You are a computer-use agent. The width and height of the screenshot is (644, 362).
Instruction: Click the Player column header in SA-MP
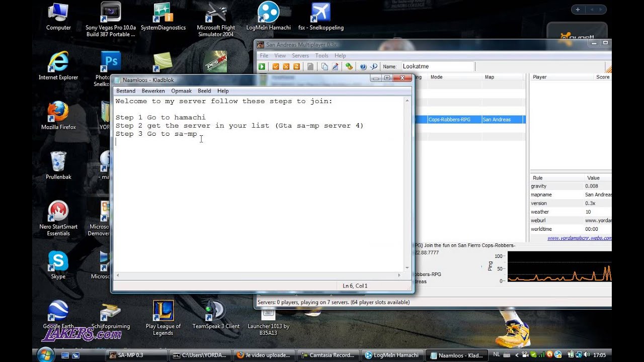[561, 77]
